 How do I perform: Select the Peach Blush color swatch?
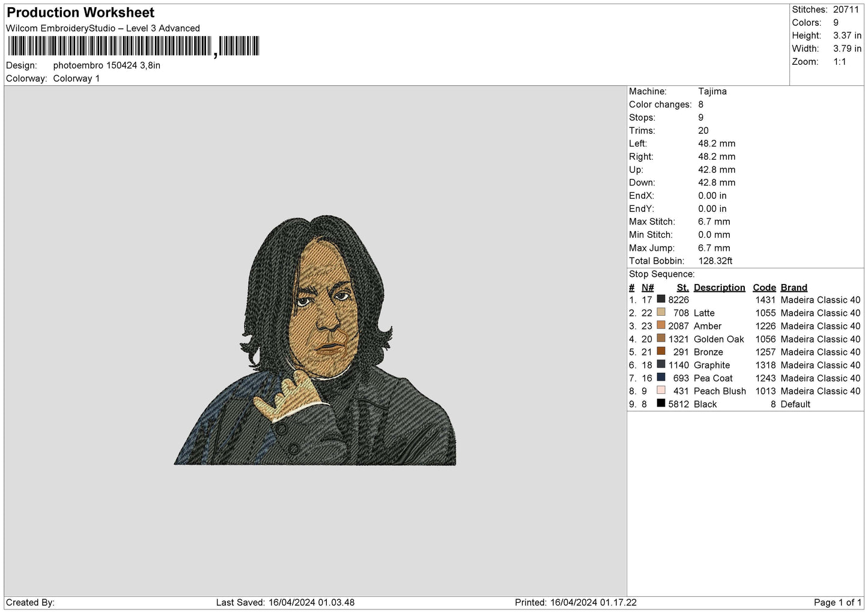[x=661, y=390]
